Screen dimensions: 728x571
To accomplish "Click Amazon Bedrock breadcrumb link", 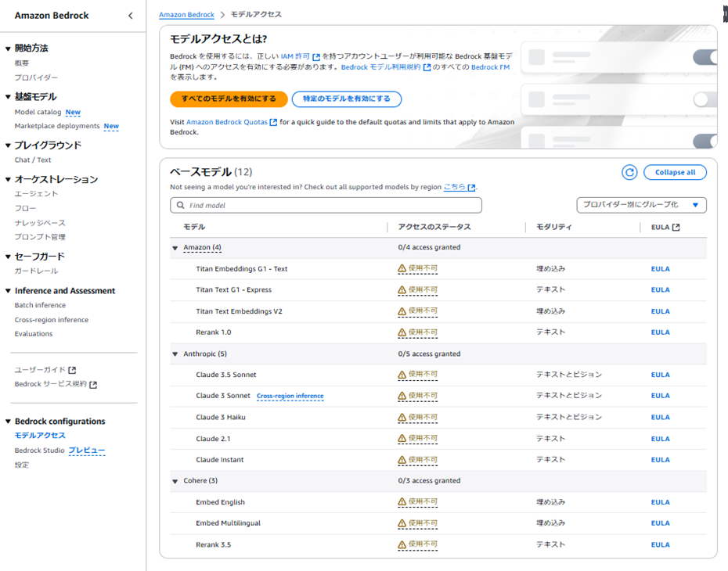I will (186, 15).
